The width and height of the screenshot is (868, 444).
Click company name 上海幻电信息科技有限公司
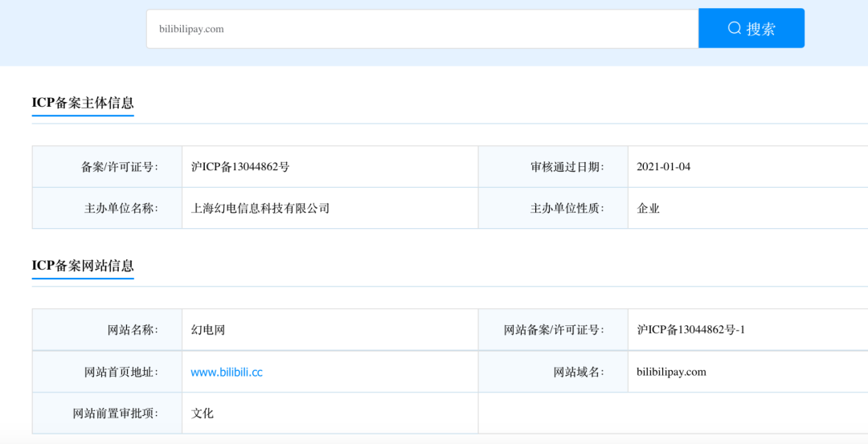coord(260,208)
